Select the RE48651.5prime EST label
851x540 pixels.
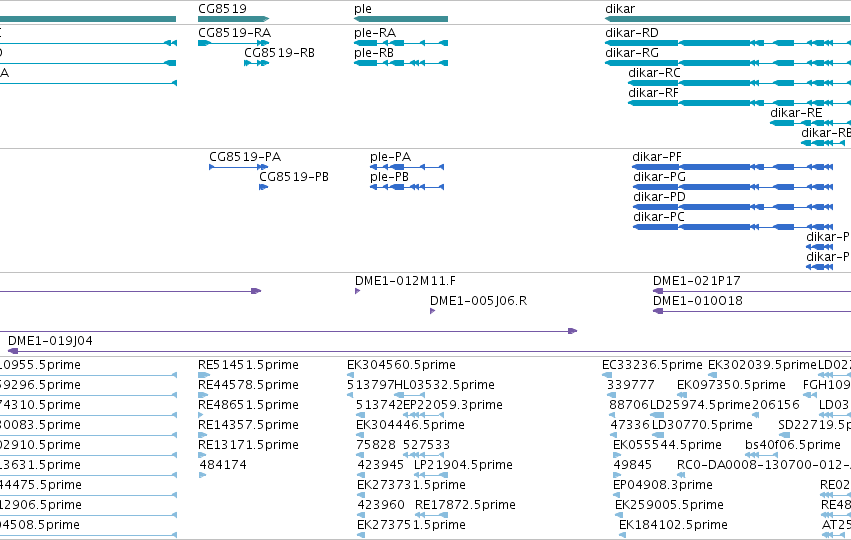[248, 405]
